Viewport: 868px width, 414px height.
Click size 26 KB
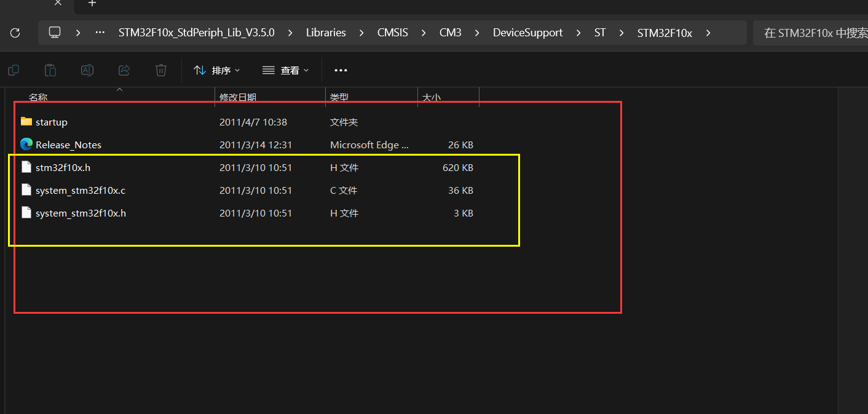(x=461, y=145)
